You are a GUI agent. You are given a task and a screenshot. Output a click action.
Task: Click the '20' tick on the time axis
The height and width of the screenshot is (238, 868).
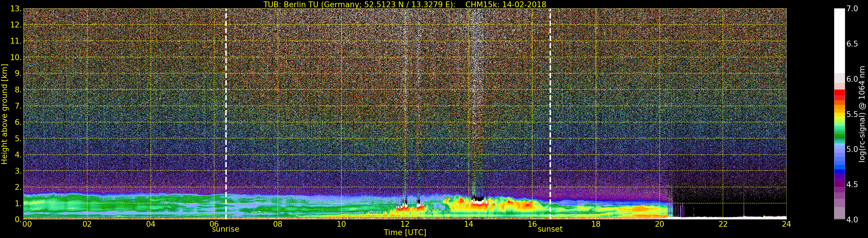[x=659, y=224]
